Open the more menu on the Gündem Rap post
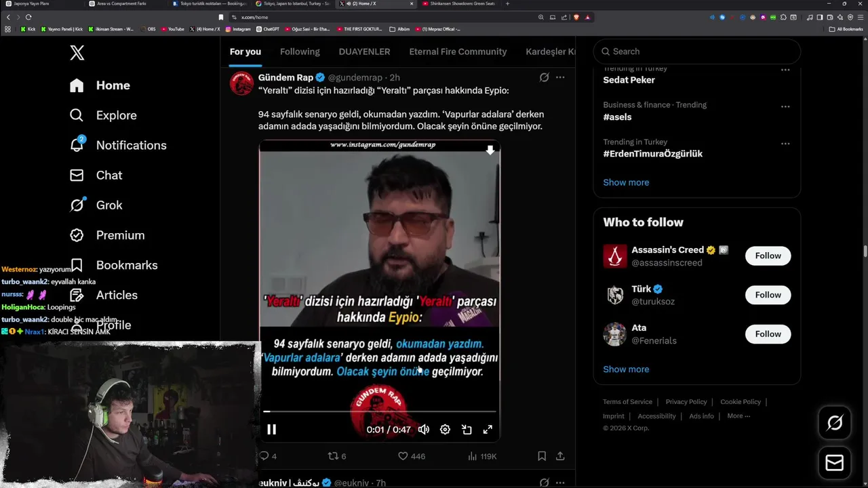 tap(560, 77)
